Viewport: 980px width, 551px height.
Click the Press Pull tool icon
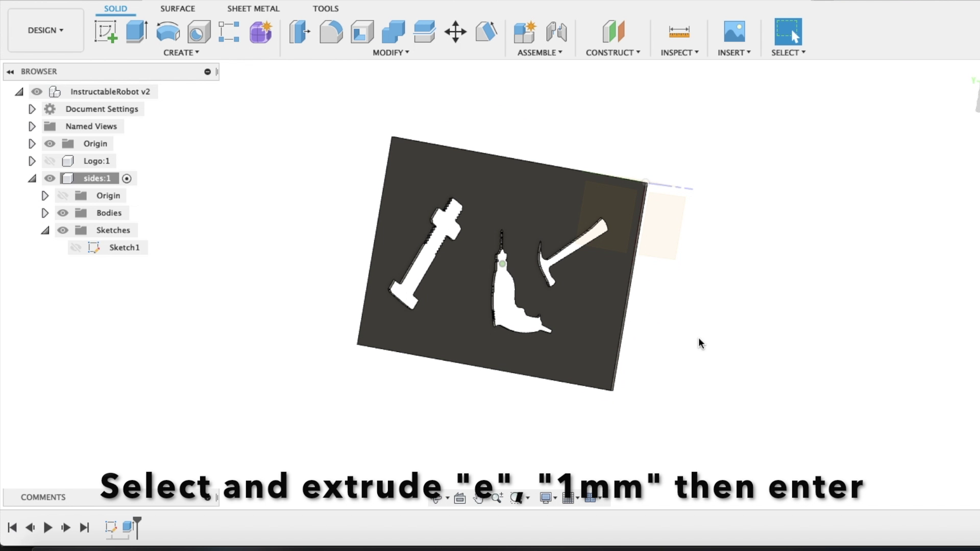coord(300,32)
